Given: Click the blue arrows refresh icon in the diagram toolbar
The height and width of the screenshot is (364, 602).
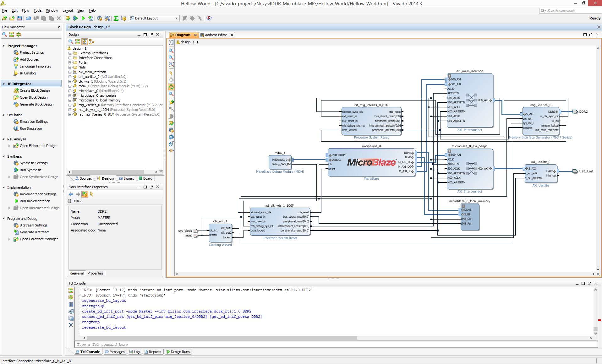Looking at the screenshot, I should pyautogui.click(x=171, y=137).
